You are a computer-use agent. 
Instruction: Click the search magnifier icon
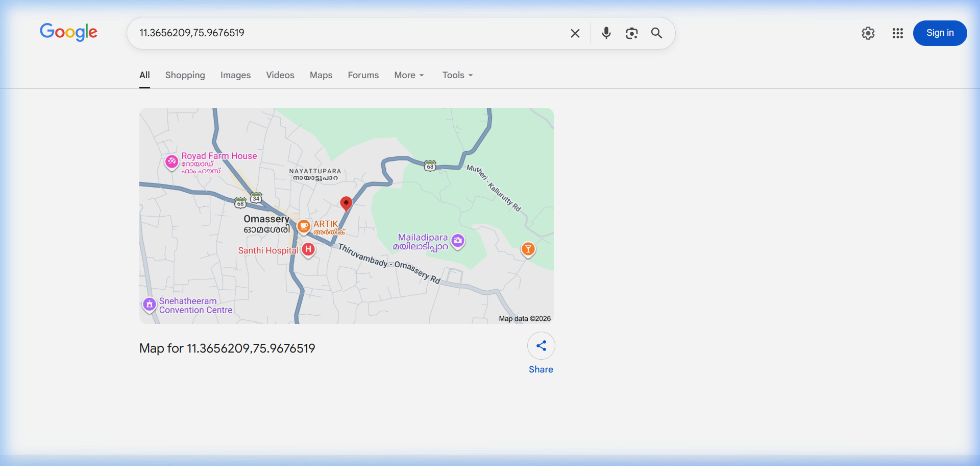tap(656, 33)
